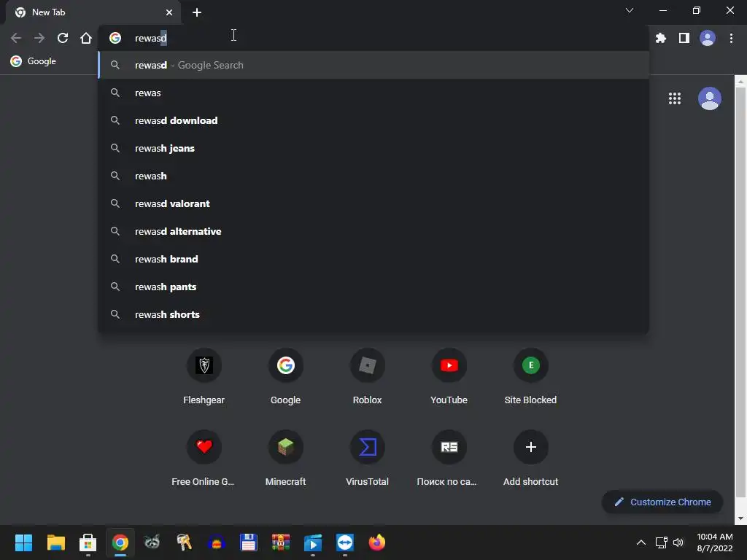Open File Explorer from taskbar
Viewport: 747px width, 560px height.
55,542
